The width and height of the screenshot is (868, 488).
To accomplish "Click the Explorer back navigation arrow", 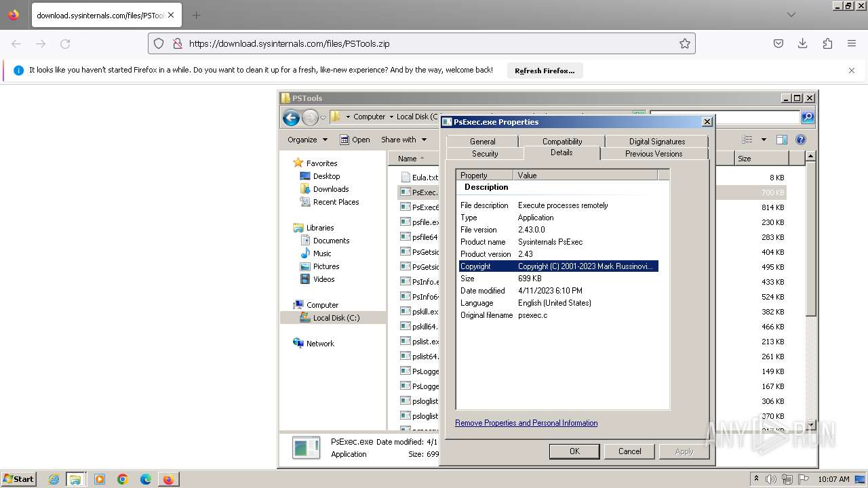I will pyautogui.click(x=291, y=117).
